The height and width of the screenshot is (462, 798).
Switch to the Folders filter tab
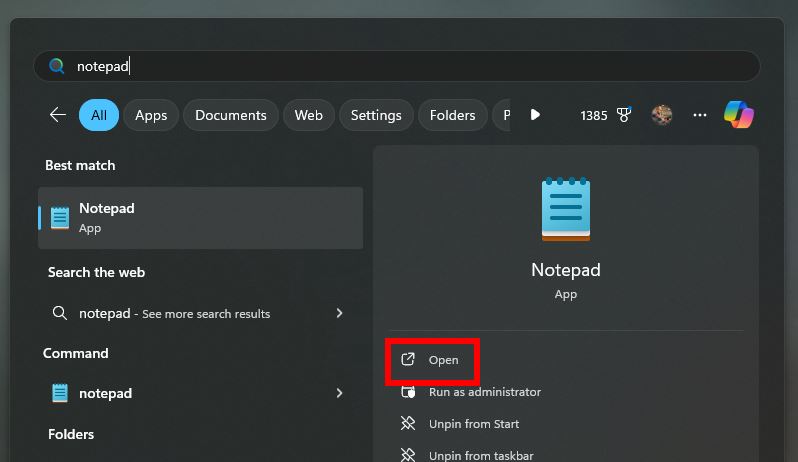(x=452, y=115)
